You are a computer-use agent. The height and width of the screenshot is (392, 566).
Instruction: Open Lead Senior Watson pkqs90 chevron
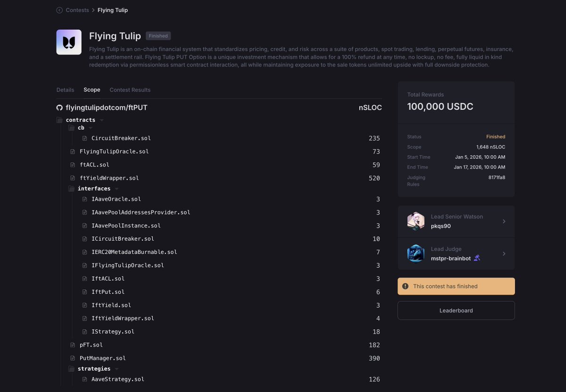[504, 221]
